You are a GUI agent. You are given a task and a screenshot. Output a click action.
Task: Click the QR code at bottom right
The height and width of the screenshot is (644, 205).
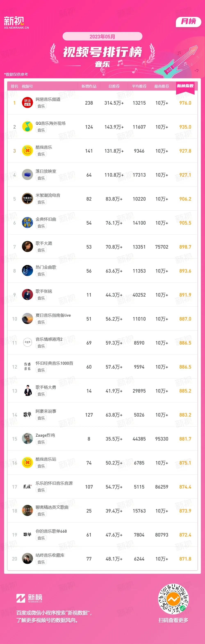pyautogui.click(x=173, y=599)
